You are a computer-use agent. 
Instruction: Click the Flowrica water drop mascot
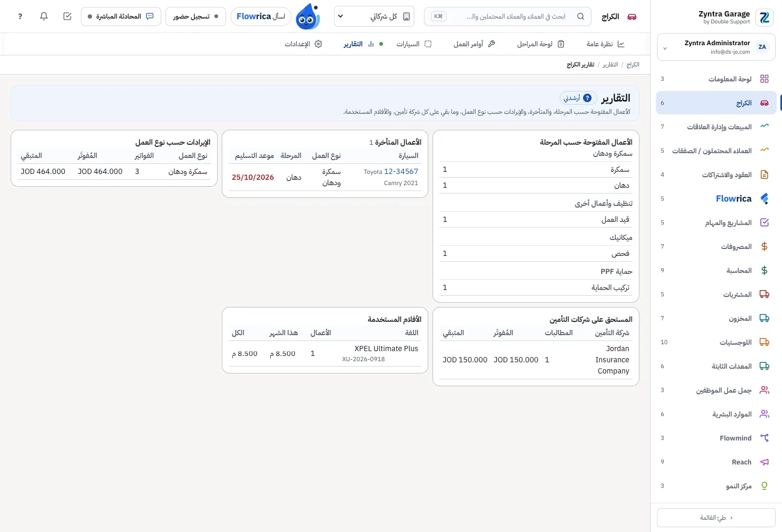307,16
